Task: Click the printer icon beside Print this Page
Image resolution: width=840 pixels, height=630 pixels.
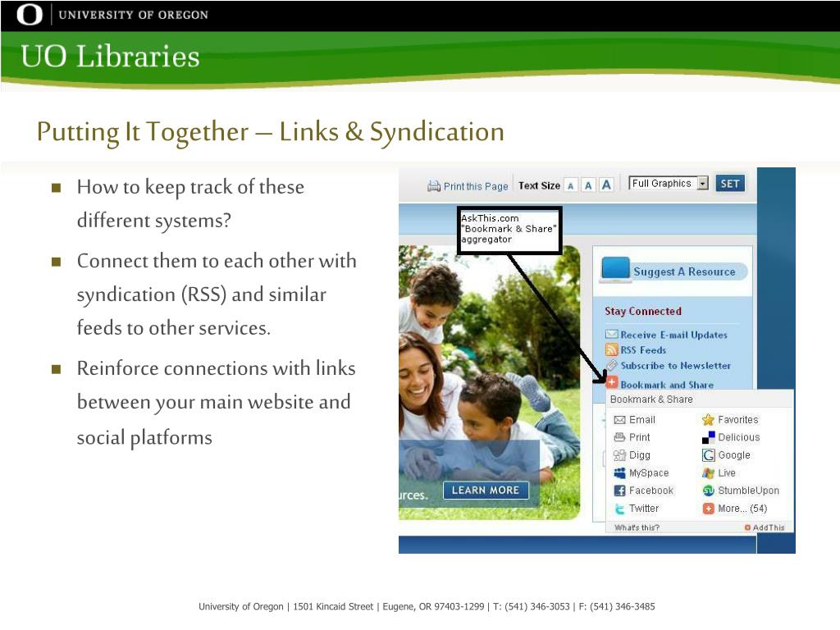Action: [x=433, y=186]
